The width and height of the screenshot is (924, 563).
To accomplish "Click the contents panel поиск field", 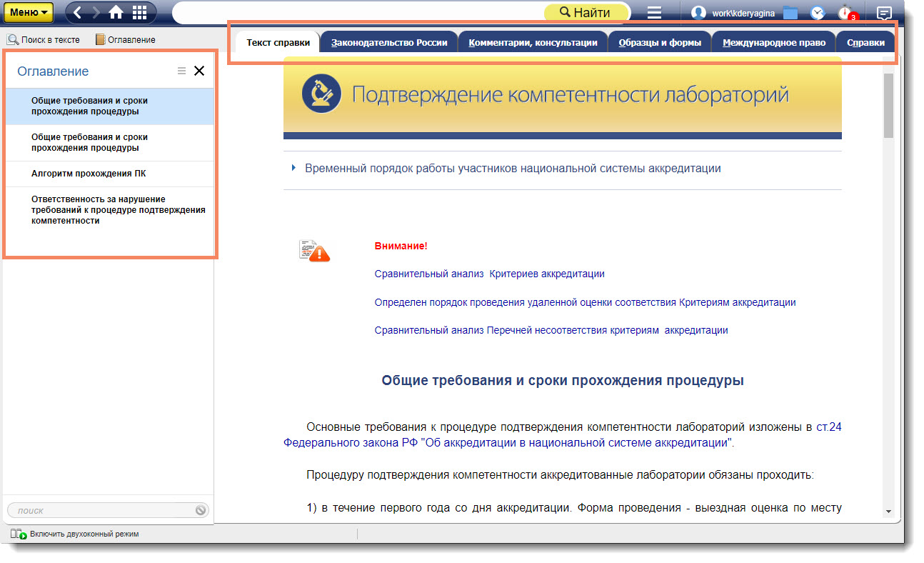I will click(x=100, y=510).
